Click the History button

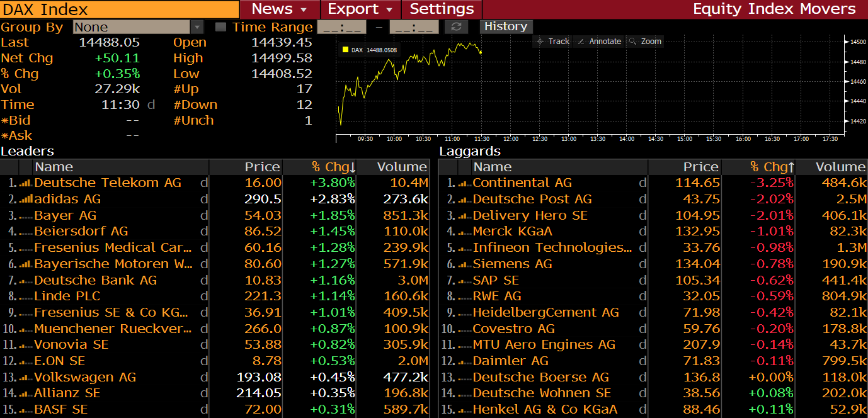tap(506, 26)
